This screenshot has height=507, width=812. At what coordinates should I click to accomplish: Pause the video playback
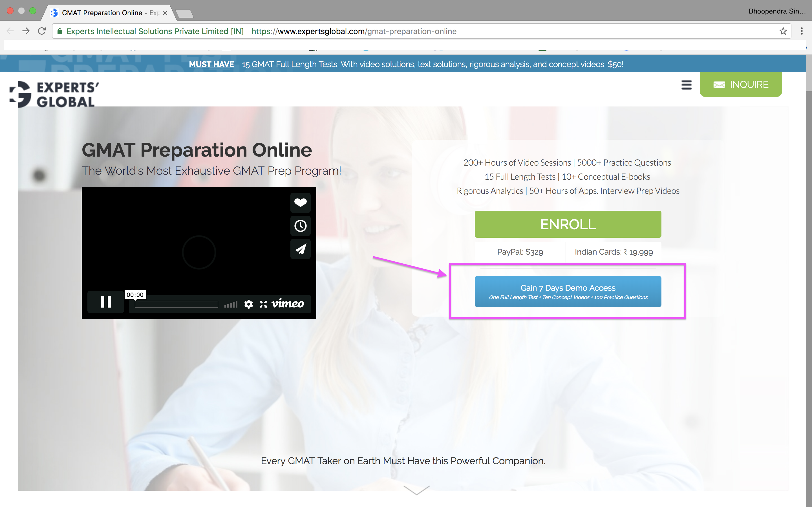pos(106,302)
